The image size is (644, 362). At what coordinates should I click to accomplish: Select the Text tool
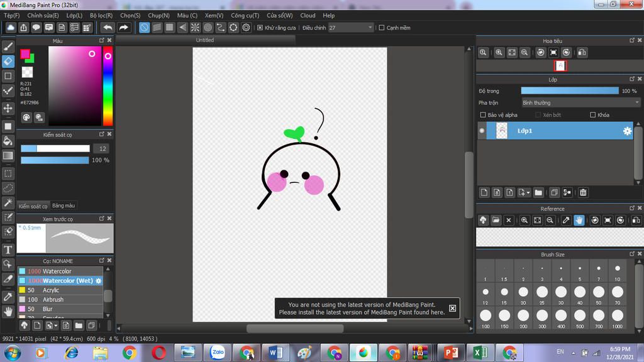point(8,250)
